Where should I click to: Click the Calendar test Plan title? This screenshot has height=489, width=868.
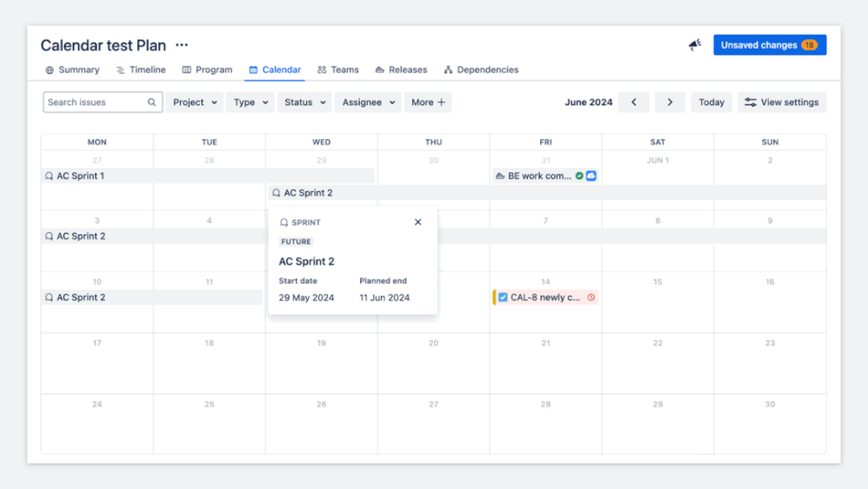tap(103, 45)
